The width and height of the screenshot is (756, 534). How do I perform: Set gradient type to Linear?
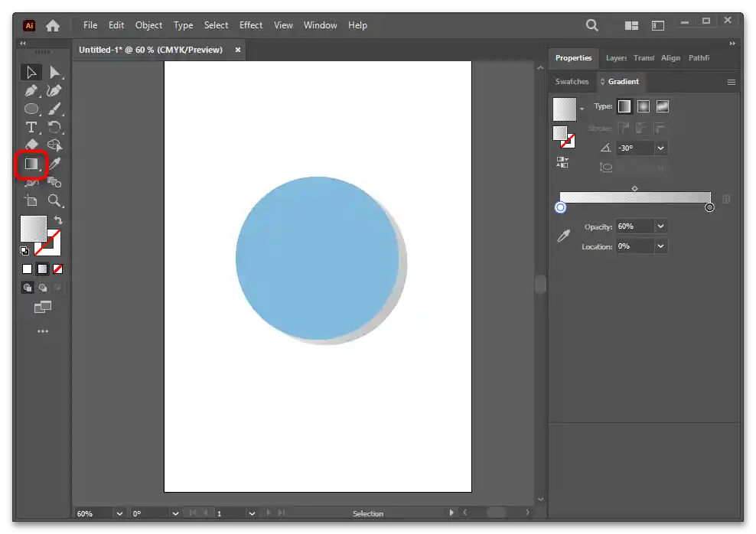click(624, 106)
